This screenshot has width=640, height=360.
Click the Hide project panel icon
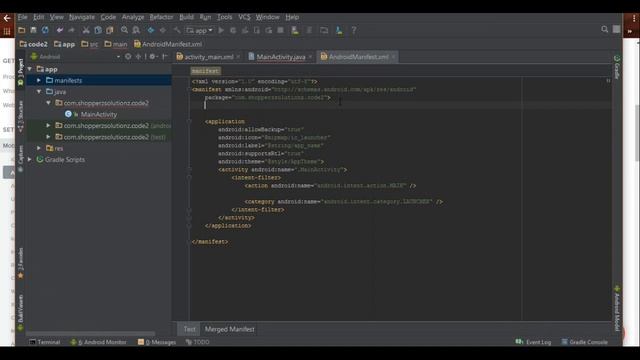[x=165, y=57]
